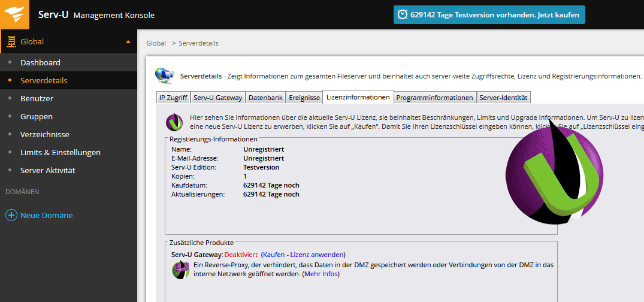The height and width of the screenshot is (302, 644).
Task: Click the Zusätzliche Produkte group label
Action: point(201,243)
